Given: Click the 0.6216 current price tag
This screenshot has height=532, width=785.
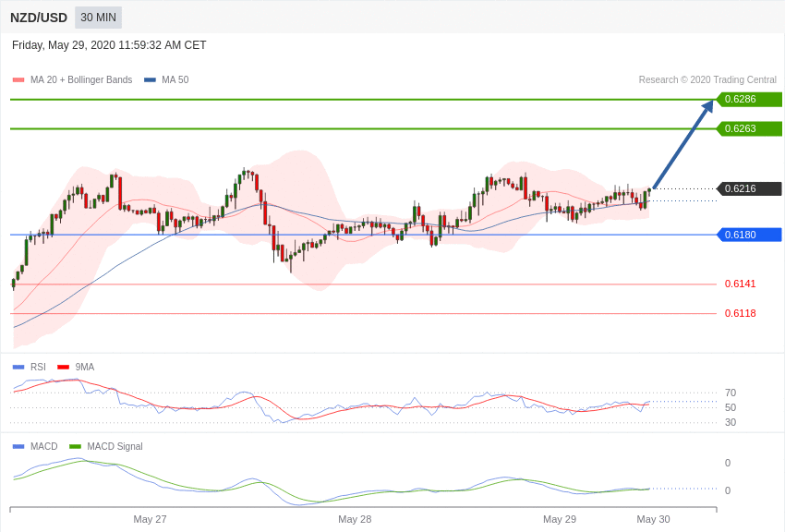Looking at the screenshot, I should coord(749,188).
